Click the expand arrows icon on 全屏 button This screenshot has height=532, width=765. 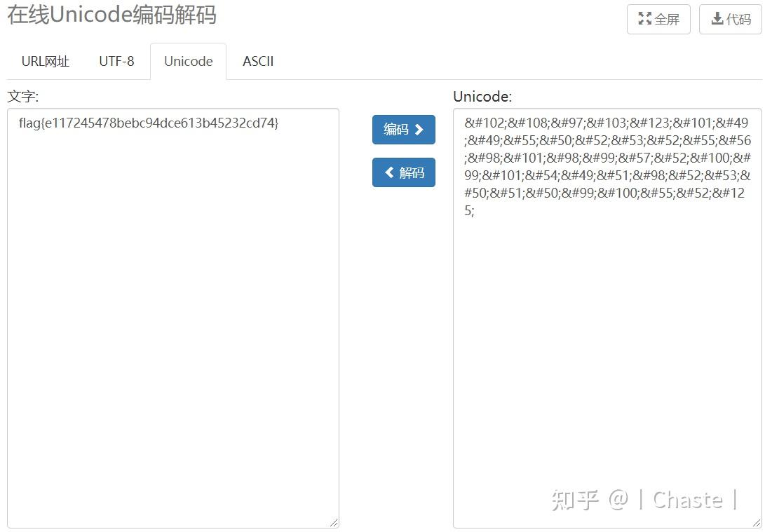tap(645, 20)
